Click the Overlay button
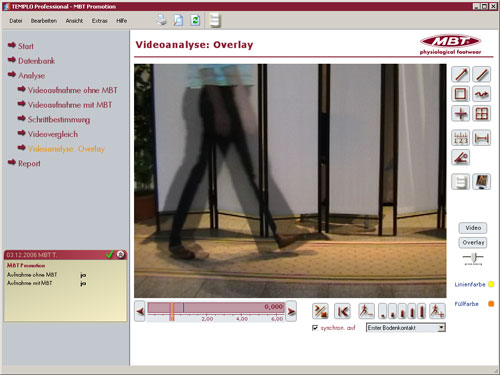 473,242
